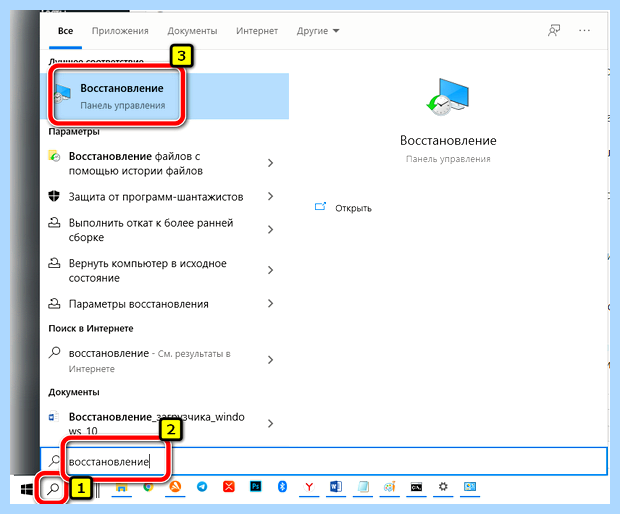Click the large Восстановление preview icon
Screen dimensions: 620x514
pyautogui.click(x=448, y=97)
